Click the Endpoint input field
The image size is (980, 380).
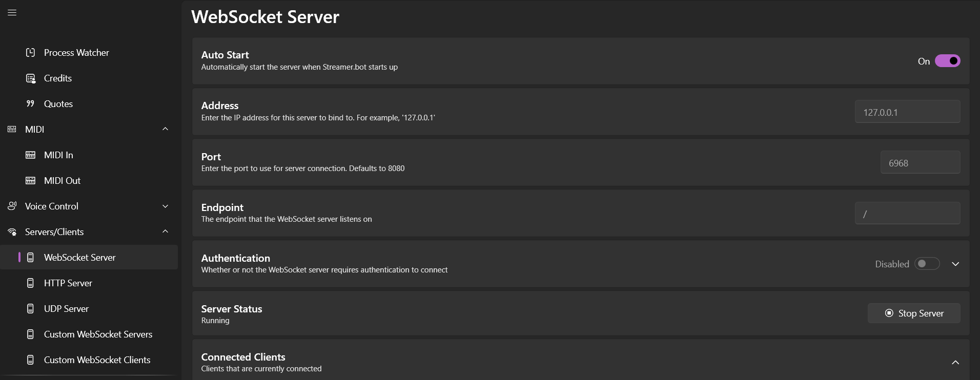907,213
